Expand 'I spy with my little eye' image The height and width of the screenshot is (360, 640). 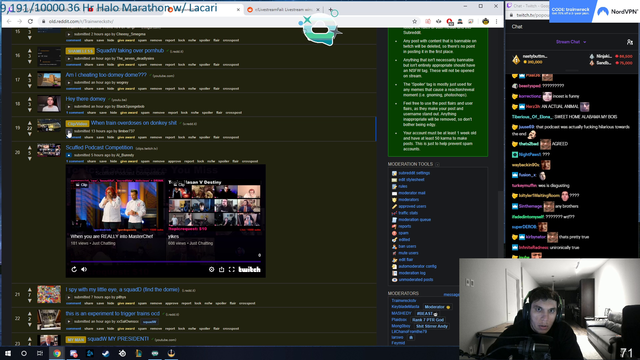pos(69,297)
